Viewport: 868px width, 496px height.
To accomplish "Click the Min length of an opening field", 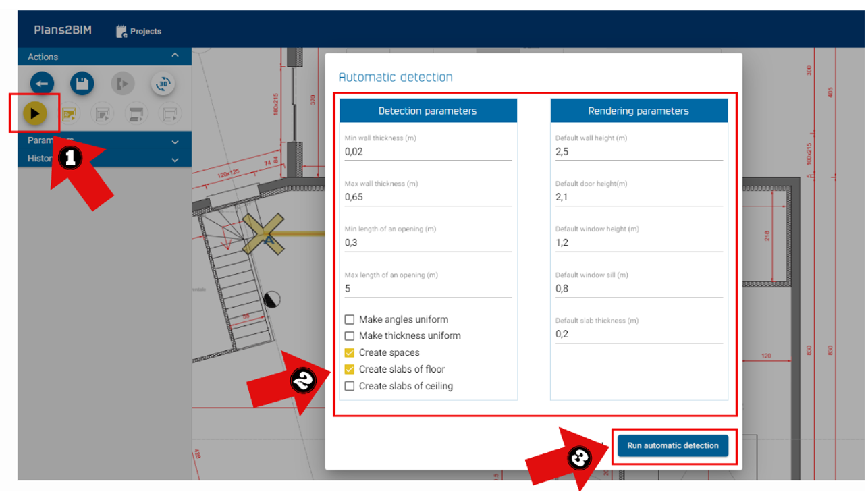I will pyautogui.click(x=428, y=243).
